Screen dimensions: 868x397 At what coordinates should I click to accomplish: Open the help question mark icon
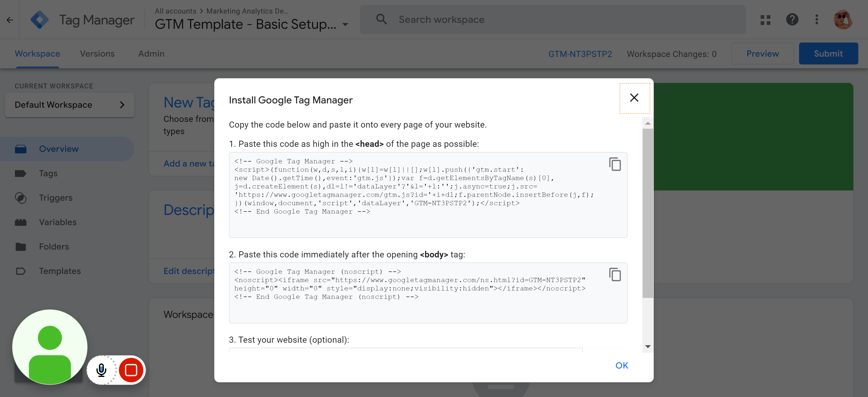point(792,19)
